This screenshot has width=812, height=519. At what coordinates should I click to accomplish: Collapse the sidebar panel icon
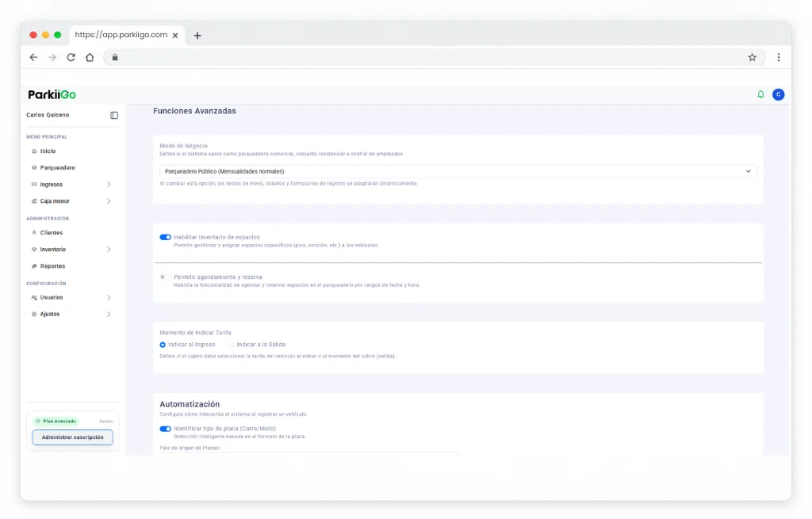click(114, 116)
